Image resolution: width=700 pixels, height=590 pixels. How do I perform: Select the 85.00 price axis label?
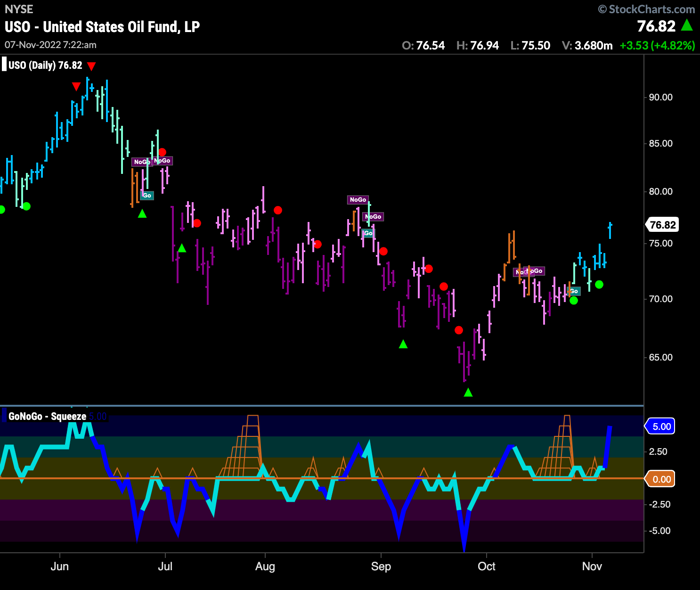[x=661, y=143]
